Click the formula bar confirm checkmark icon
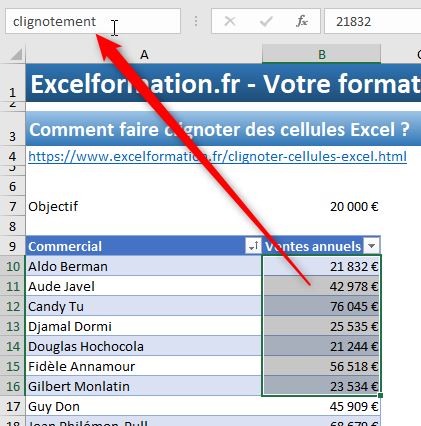The image size is (421, 426). tap(266, 22)
